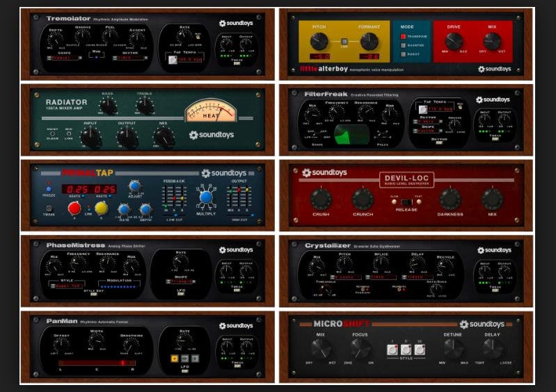
Task: Select Transpose mode on Little AlterBoy
Action: (403, 36)
